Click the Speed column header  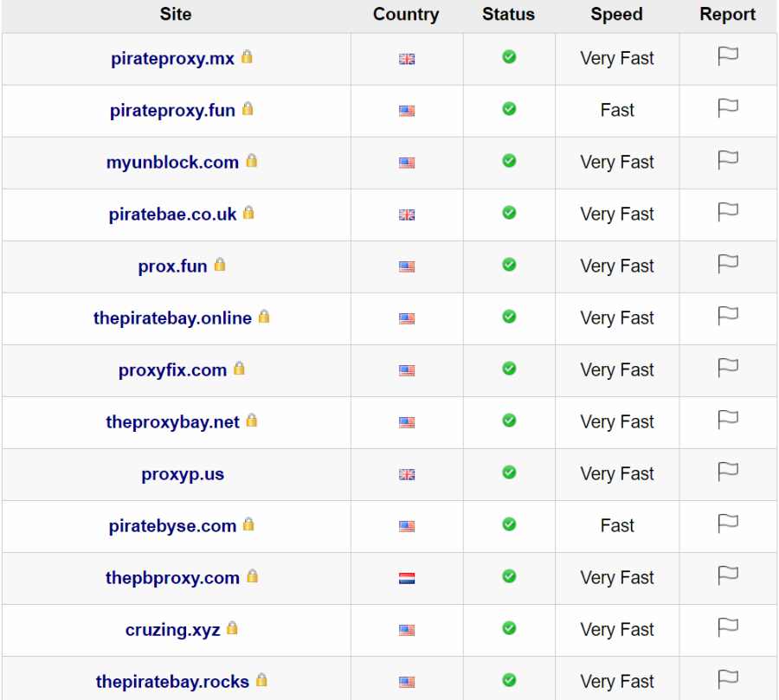(x=616, y=15)
